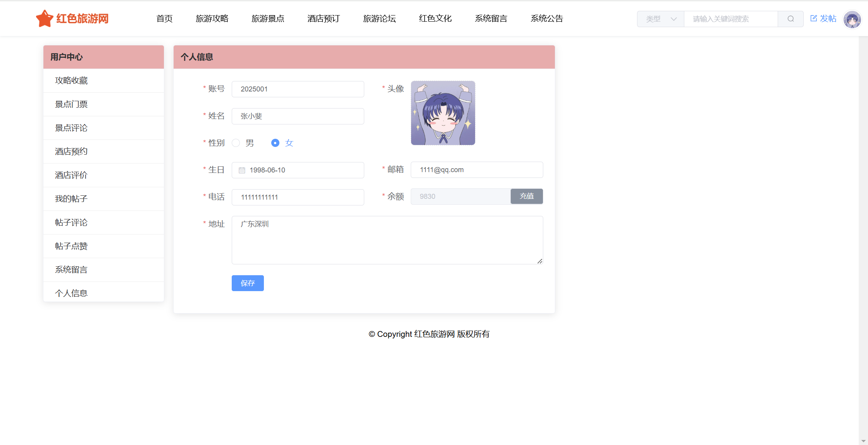This screenshot has width=868, height=445.
Task: Select the 女 gender radio button
Action: 275,143
